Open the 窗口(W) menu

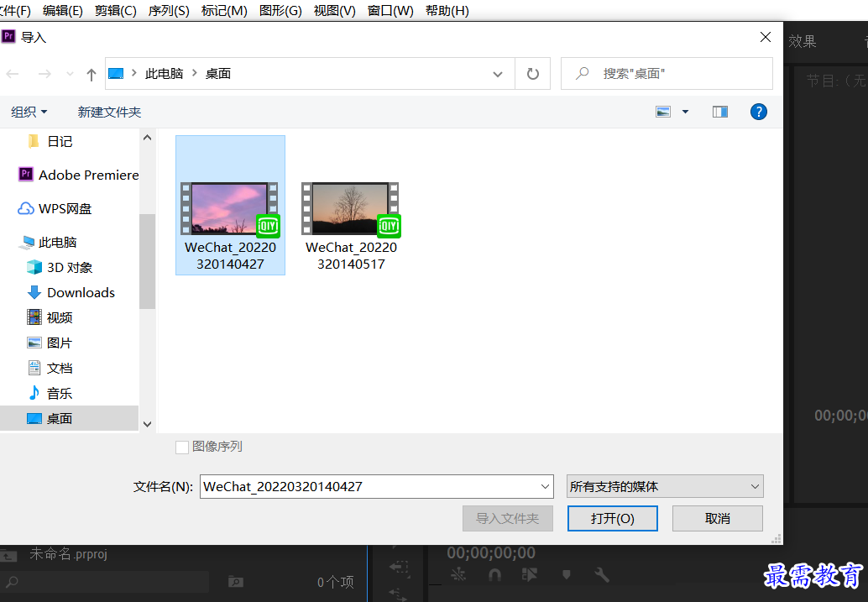point(390,11)
